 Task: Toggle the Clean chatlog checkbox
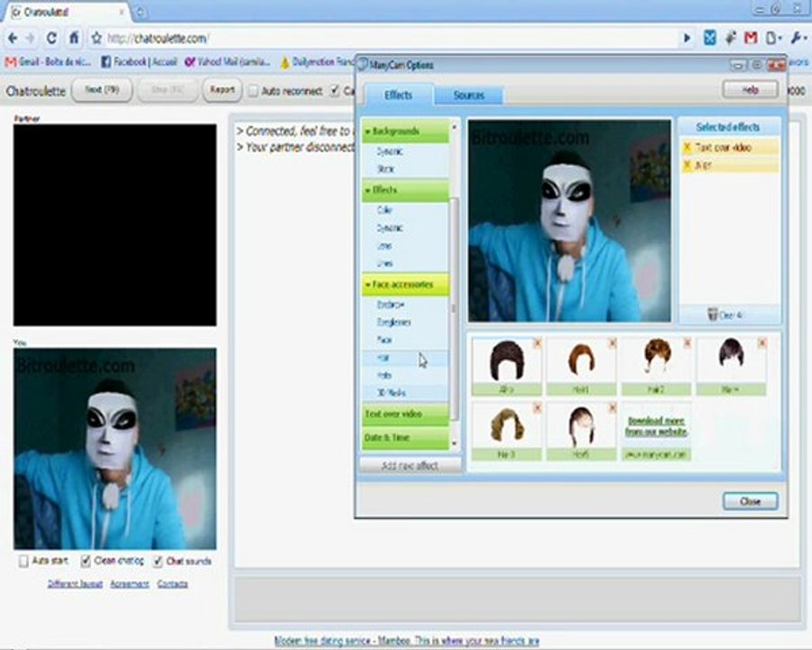[86, 561]
